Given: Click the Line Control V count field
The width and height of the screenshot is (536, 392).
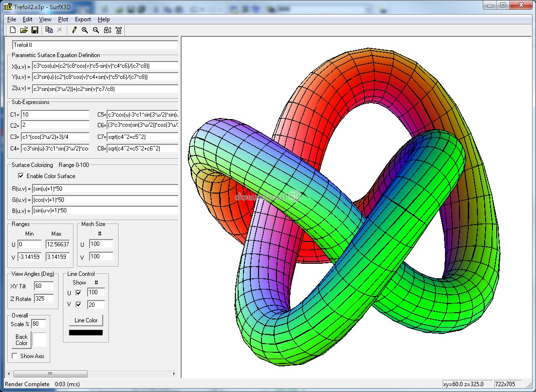Looking at the screenshot, I should pos(96,305).
